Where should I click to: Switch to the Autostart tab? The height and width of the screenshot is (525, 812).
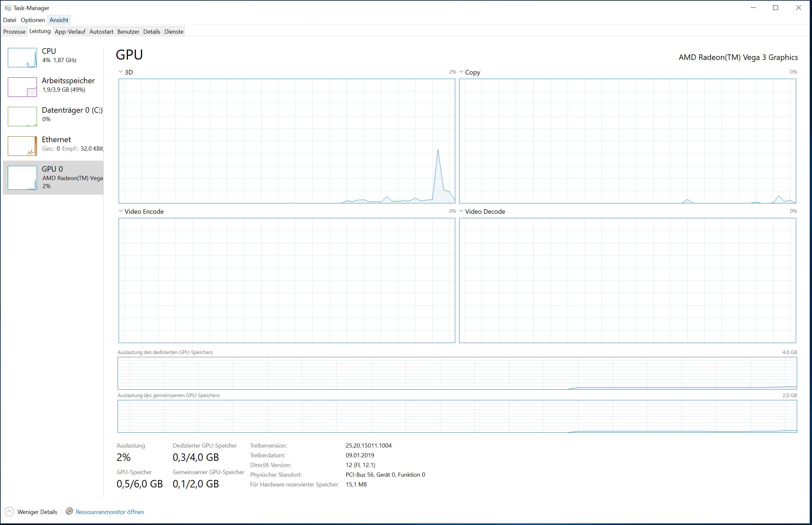[101, 31]
